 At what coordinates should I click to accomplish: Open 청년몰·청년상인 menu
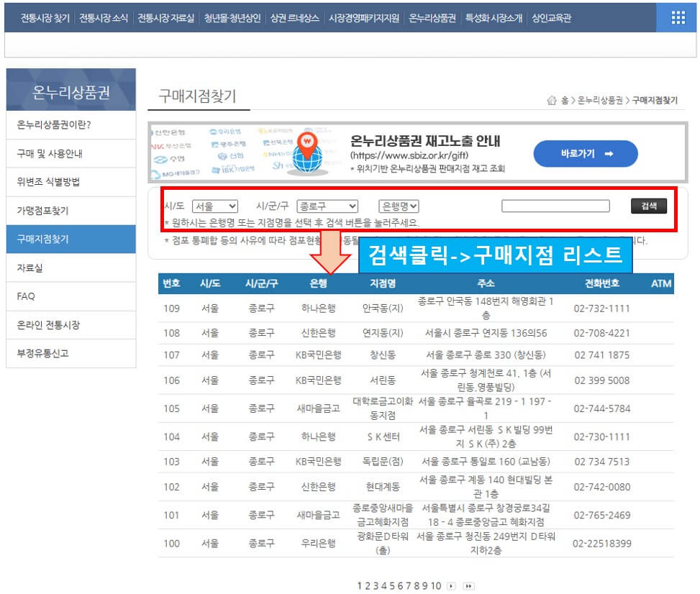pyautogui.click(x=232, y=18)
